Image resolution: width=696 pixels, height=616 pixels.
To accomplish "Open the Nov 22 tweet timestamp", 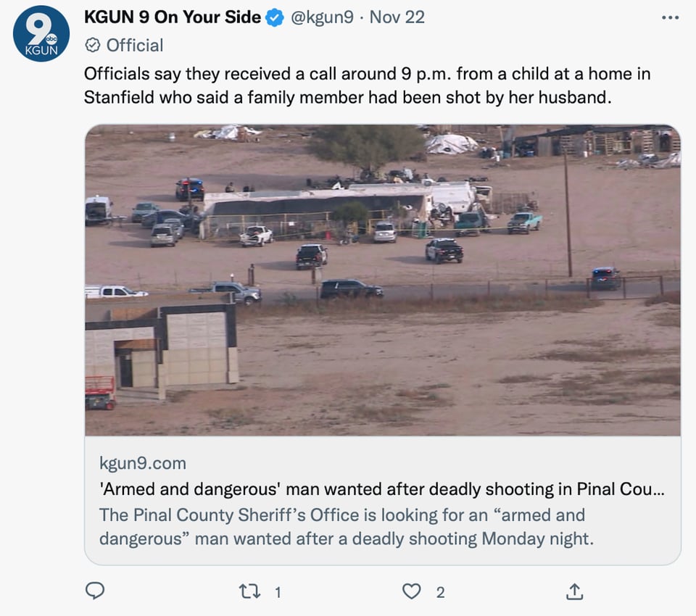I will click(x=397, y=17).
